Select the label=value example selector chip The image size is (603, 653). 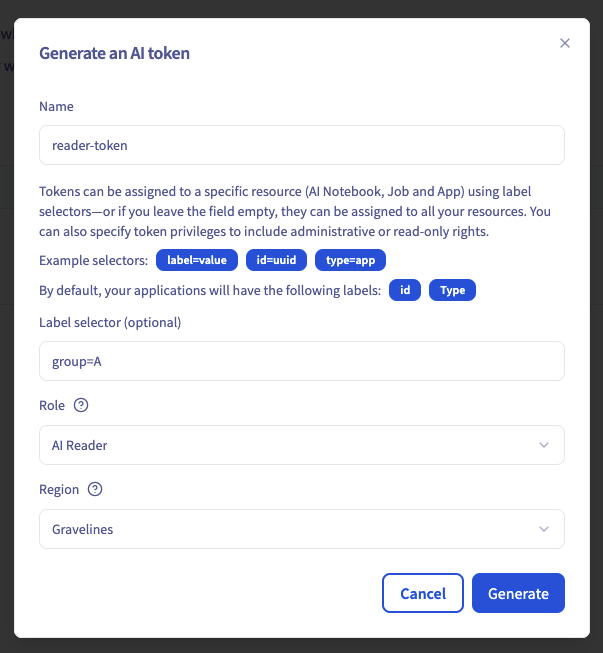(x=197, y=260)
